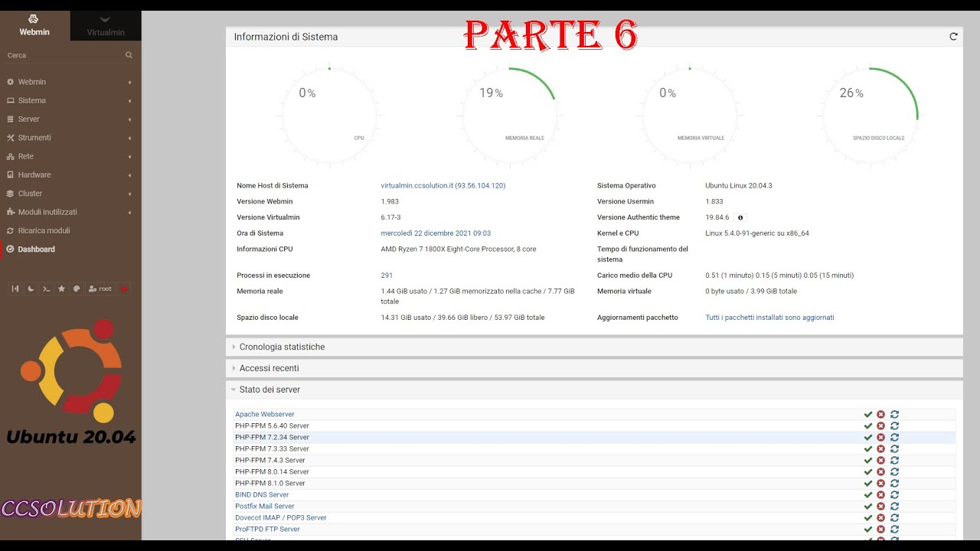
Task: Restart Dovecot IMAP / POP3 Server
Action: tap(894, 517)
